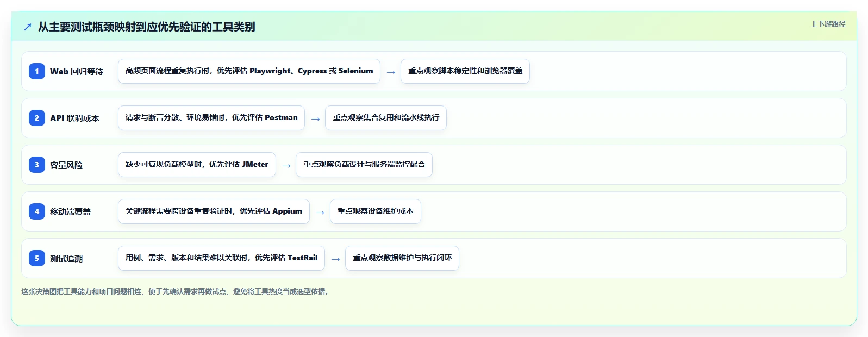The image size is (868, 337).
Task: Click the 优先评估 Postman box
Action: click(211, 118)
